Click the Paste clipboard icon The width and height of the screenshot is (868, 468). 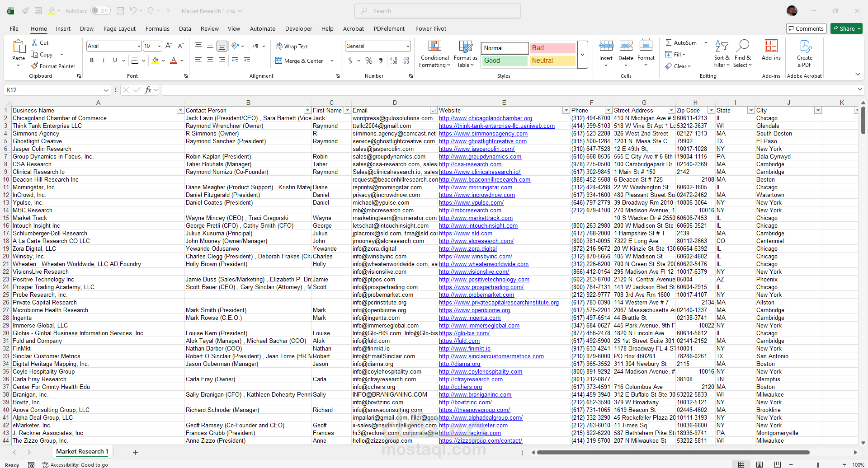click(x=19, y=47)
